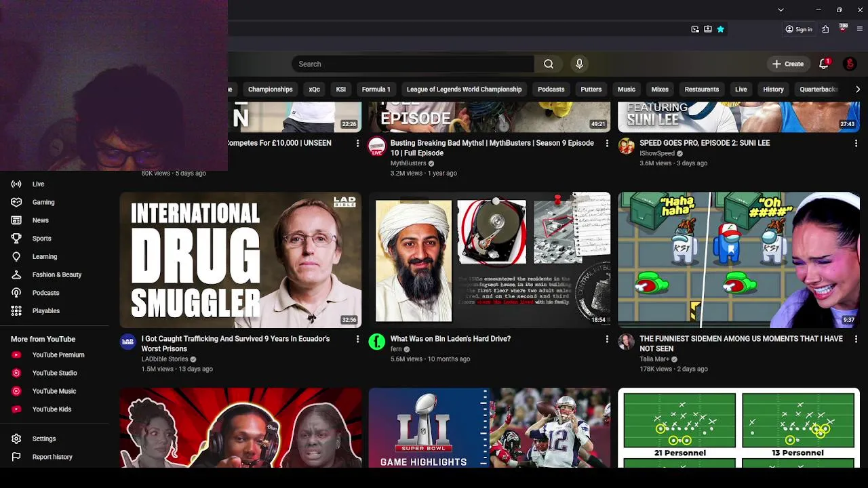Screen dimensions: 868x488
Task: Open the MythBusters channel name link
Action: point(408,163)
